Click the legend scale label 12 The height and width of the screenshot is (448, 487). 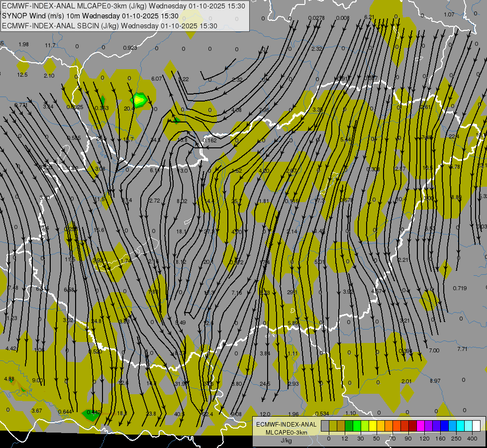(344, 439)
